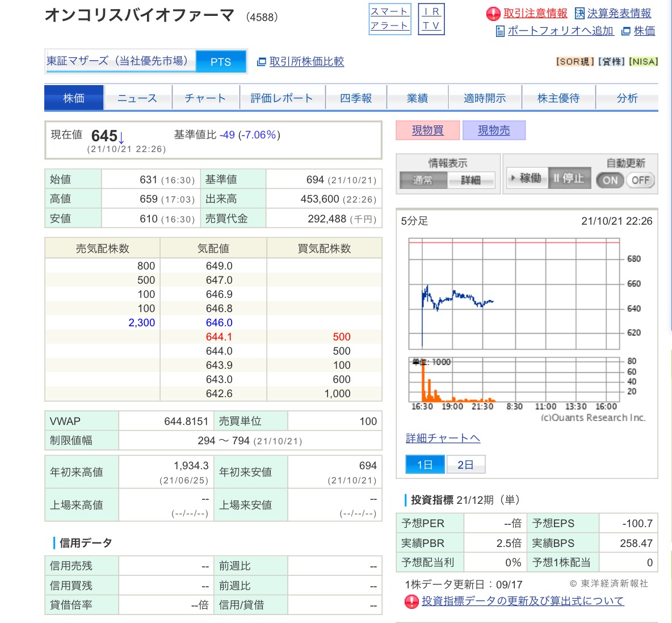Click the 実績BPS value 258.47
This screenshot has width=672, height=623.
636,544
